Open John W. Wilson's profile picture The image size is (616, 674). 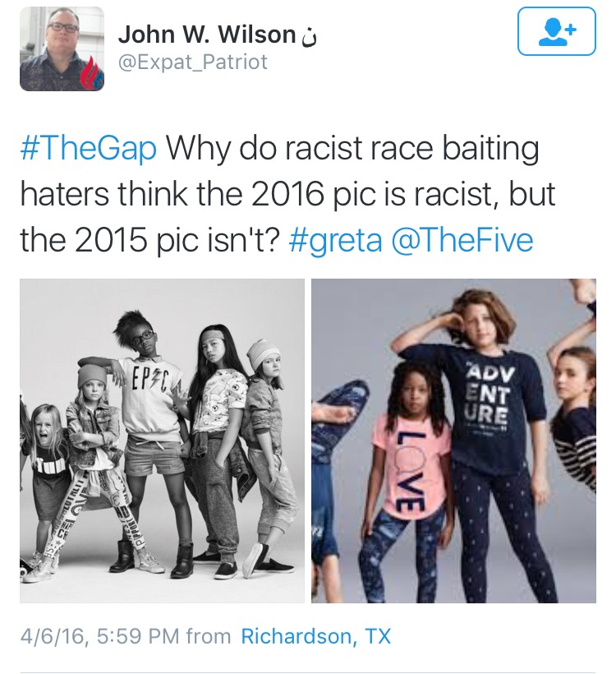click(62, 48)
